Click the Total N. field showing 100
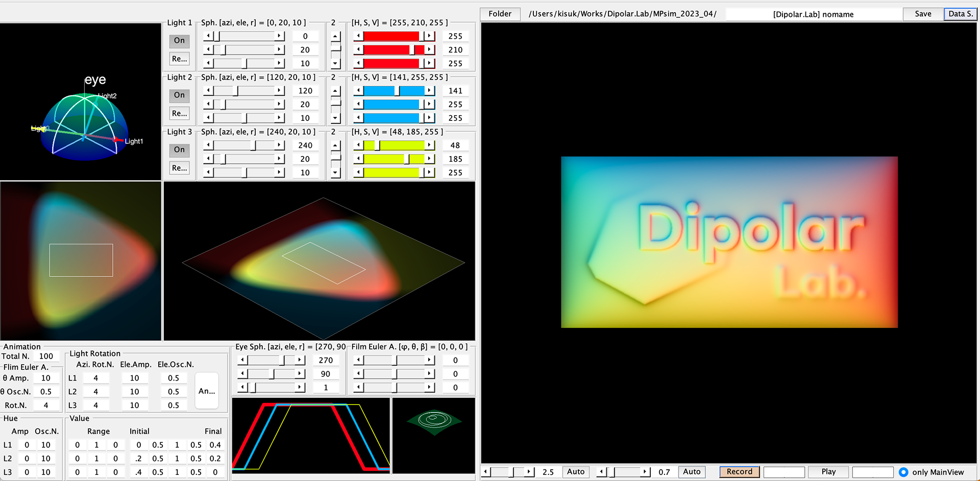980x481 pixels. tap(46, 357)
